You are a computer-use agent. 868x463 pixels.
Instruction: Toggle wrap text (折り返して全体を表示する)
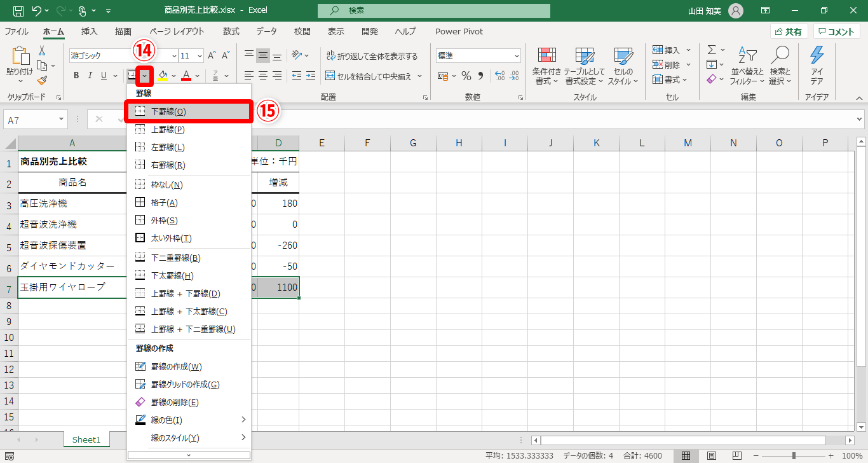tap(371, 56)
